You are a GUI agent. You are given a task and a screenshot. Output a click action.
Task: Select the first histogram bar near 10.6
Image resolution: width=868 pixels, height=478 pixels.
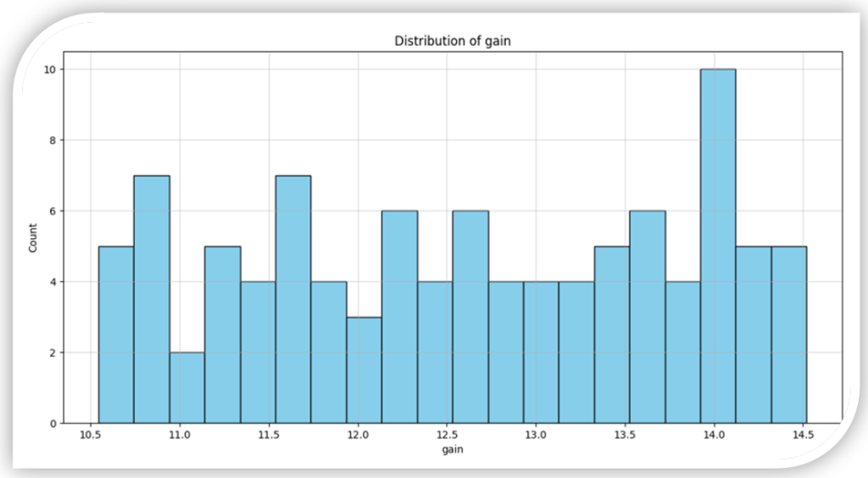point(116,335)
